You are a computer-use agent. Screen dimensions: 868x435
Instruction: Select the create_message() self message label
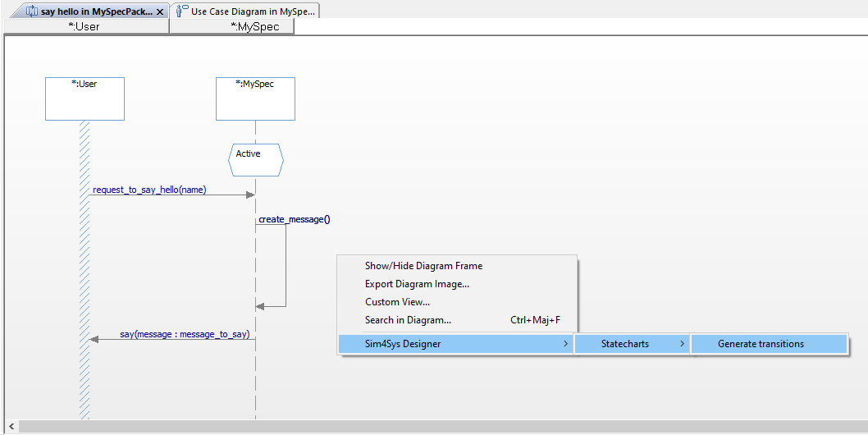point(295,219)
